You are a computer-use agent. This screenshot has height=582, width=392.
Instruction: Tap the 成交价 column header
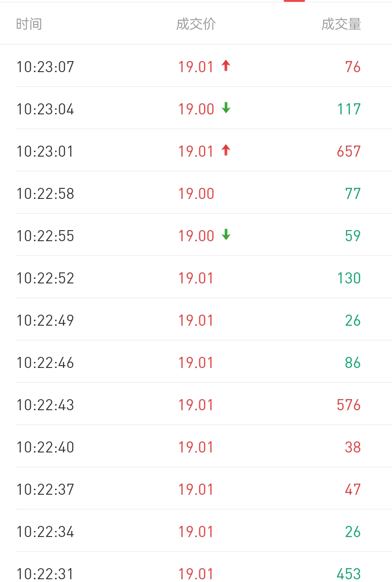point(196,24)
